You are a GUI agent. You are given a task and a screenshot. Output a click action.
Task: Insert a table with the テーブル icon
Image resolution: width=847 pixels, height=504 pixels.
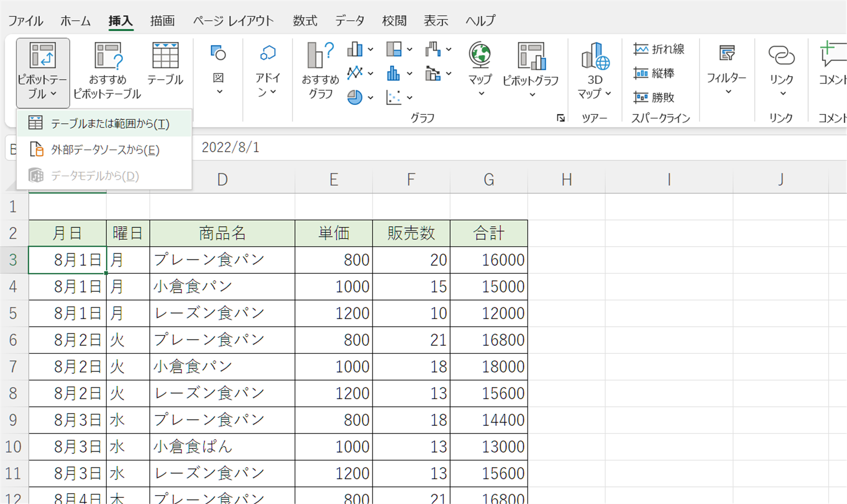pyautogui.click(x=165, y=56)
